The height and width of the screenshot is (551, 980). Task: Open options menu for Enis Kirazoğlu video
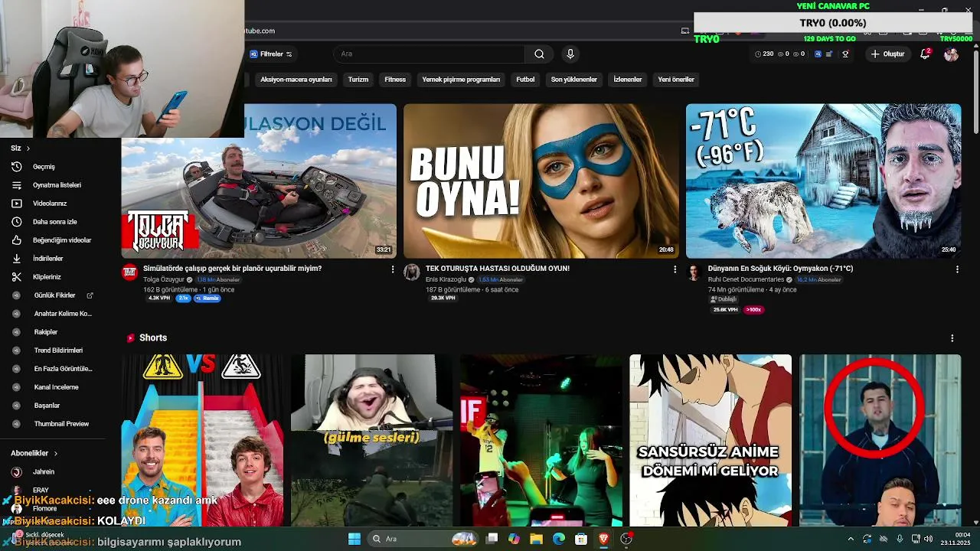tap(675, 269)
